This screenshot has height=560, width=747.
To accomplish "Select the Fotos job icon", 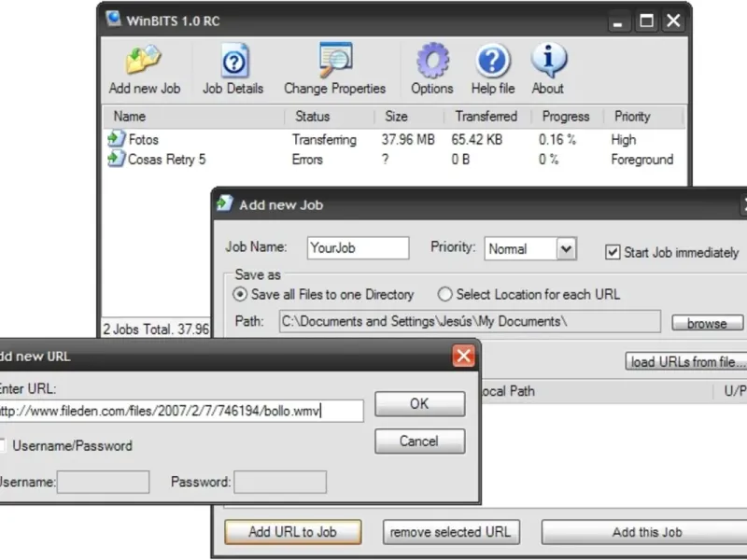I will [x=116, y=139].
